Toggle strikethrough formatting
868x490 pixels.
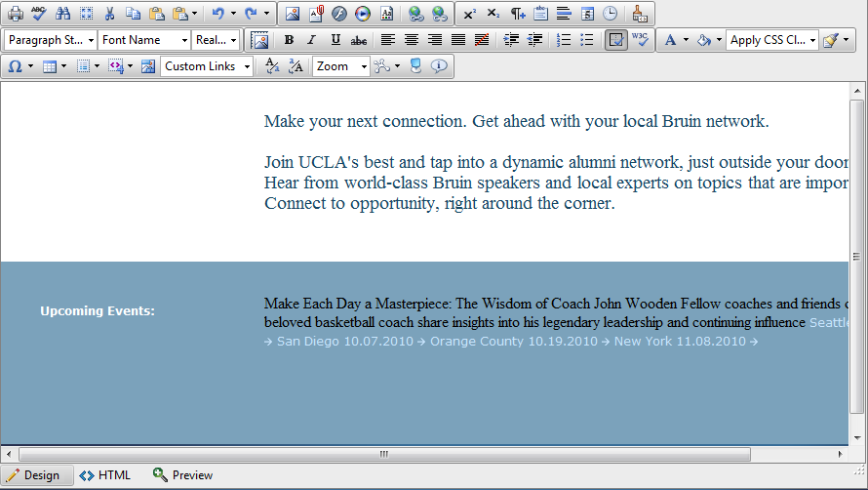359,40
